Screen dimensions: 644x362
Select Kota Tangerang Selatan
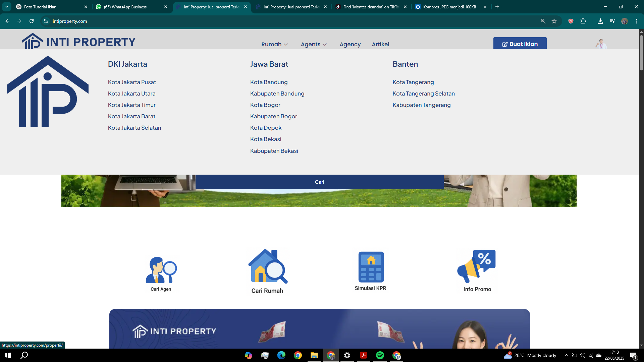click(424, 94)
